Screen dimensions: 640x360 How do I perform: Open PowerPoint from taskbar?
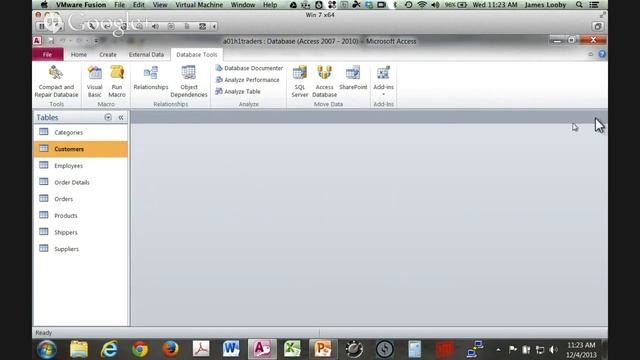323,349
